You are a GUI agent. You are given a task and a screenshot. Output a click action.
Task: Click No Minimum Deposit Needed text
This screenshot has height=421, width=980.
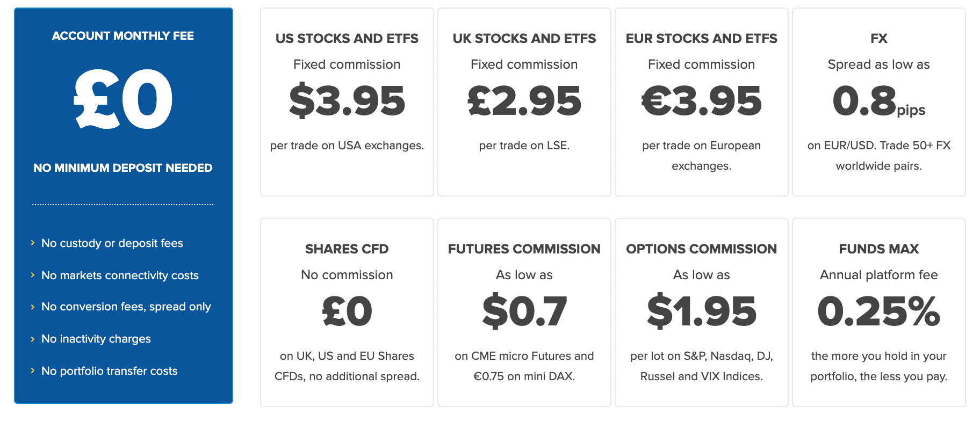123,168
